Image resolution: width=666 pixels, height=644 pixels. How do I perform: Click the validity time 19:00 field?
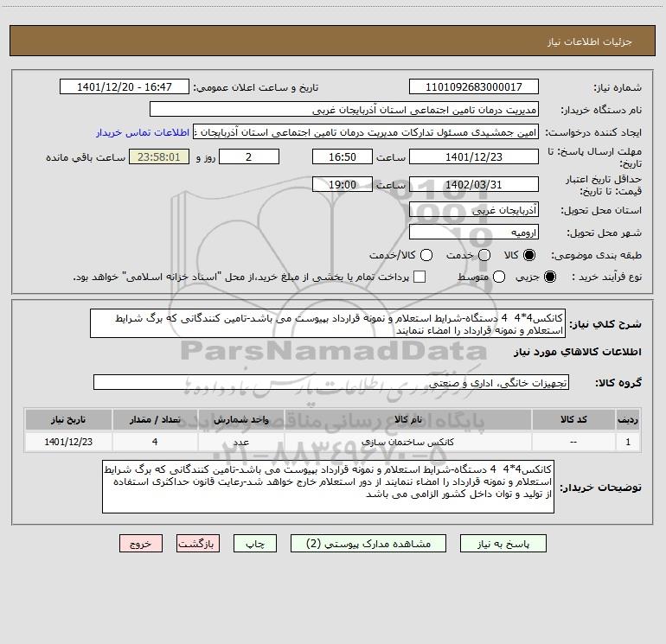pyautogui.click(x=343, y=184)
